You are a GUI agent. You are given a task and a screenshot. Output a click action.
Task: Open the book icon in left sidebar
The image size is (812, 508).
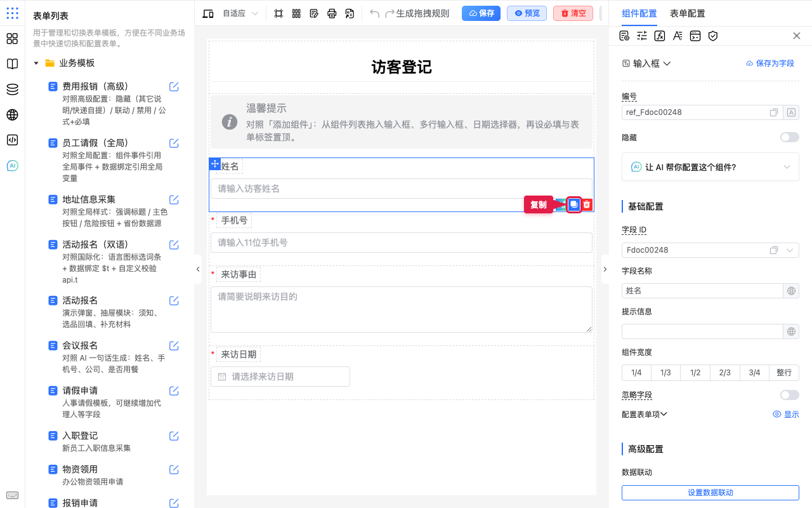click(12, 64)
